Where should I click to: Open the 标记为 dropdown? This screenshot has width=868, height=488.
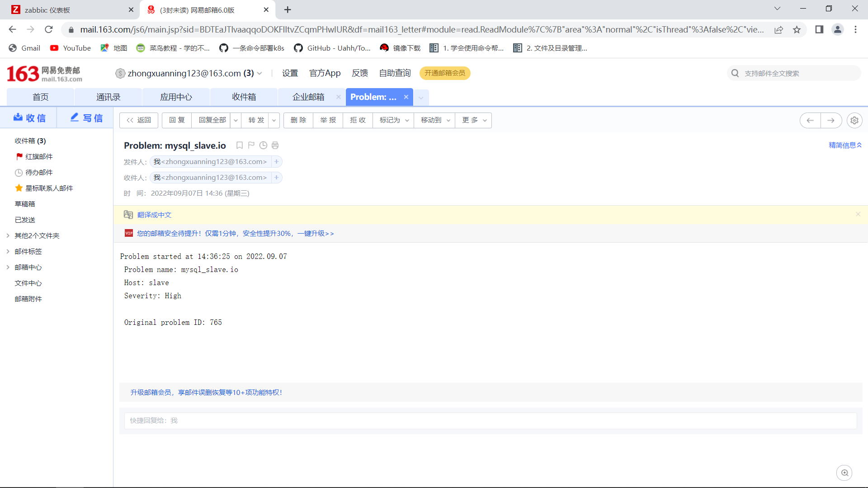(393, 120)
